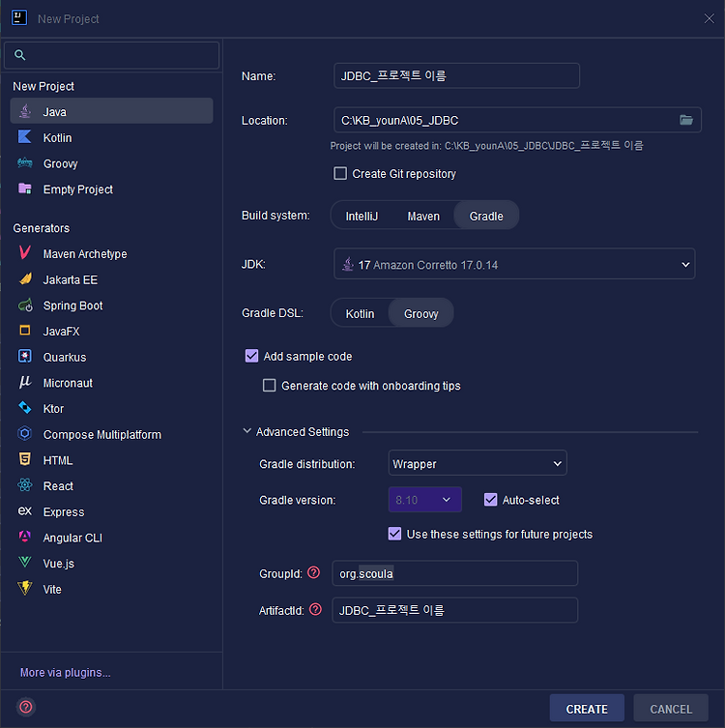Click the GroupId input field
The width and height of the screenshot is (725, 728).
pyautogui.click(x=455, y=573)
